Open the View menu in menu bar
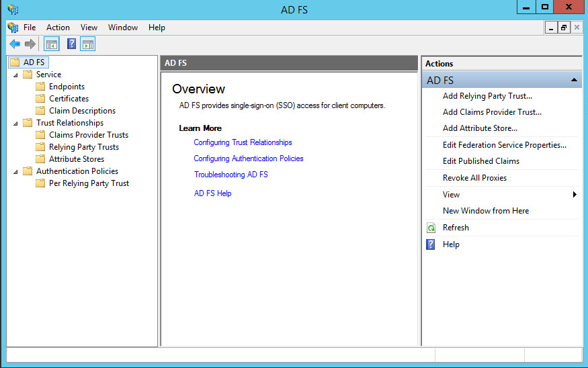 [89, 28]
